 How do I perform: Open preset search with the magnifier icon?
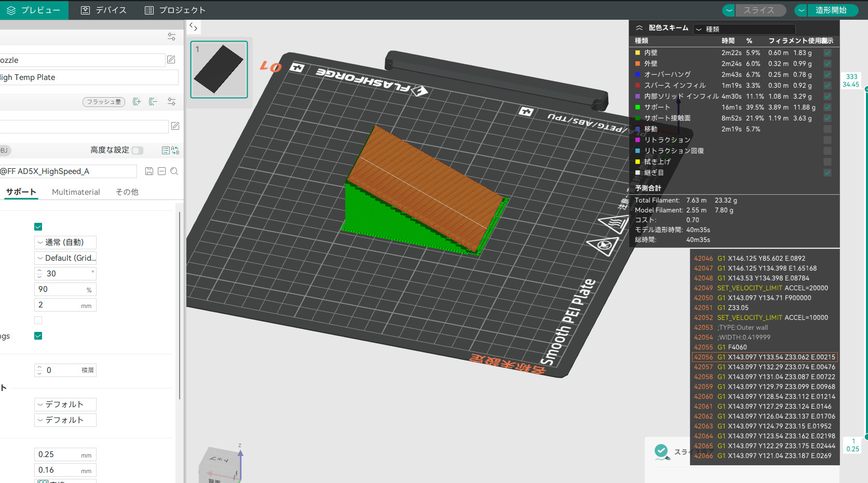(x=174, y=171)
